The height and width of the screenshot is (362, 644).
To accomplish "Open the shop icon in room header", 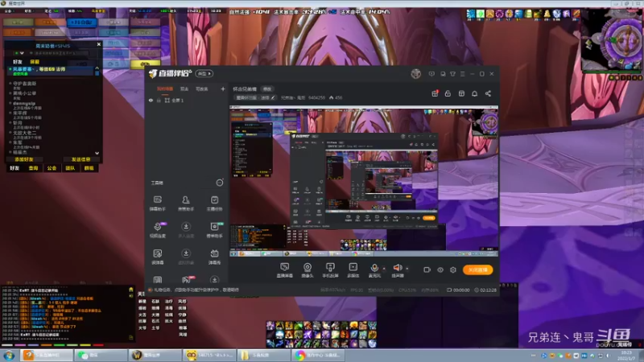I will [x=461, y=93].
